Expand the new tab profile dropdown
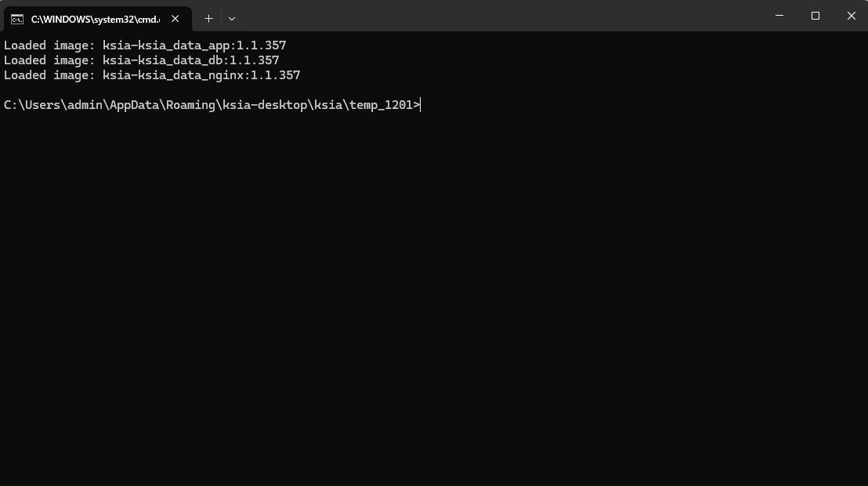Image resolution: width=868 pixels, height=486 pixels. (232, 18)
